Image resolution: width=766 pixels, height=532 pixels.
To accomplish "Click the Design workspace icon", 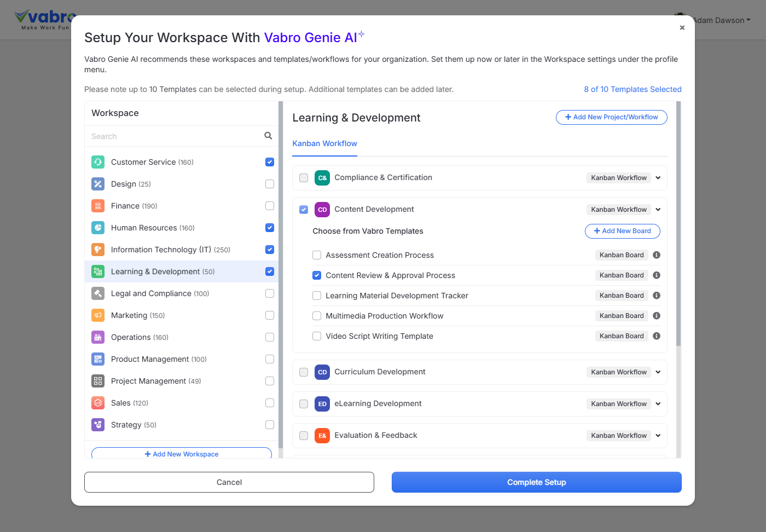I will click(98, 184).
